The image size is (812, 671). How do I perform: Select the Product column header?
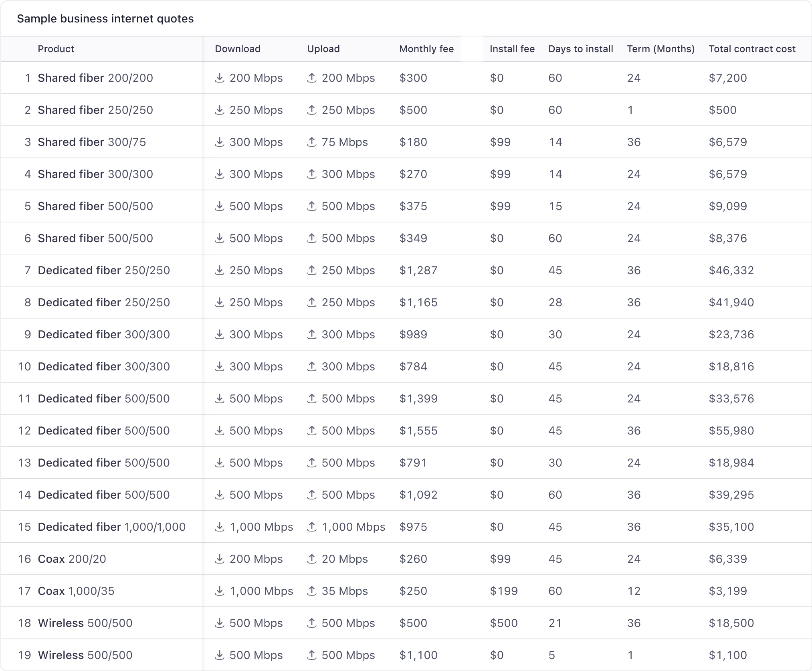pos(56,49)
